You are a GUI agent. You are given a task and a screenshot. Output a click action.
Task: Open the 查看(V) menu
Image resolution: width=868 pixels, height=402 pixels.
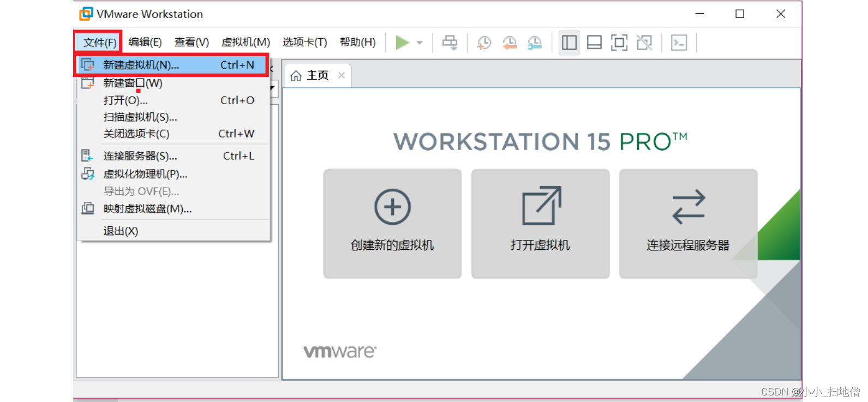coord(191,42)
